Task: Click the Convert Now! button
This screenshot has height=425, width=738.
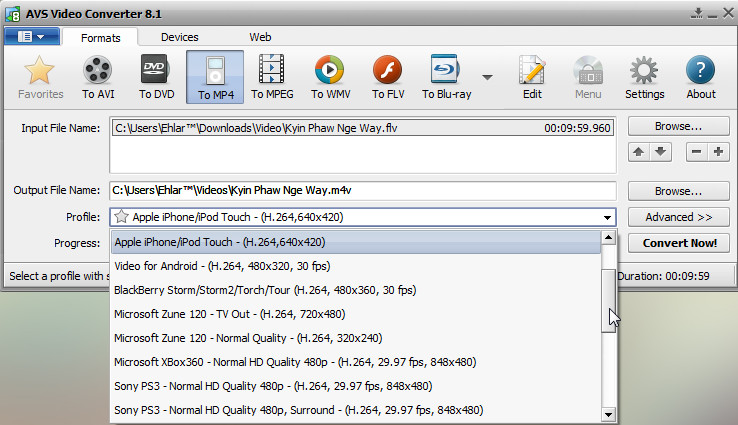Action: point(680,243)
